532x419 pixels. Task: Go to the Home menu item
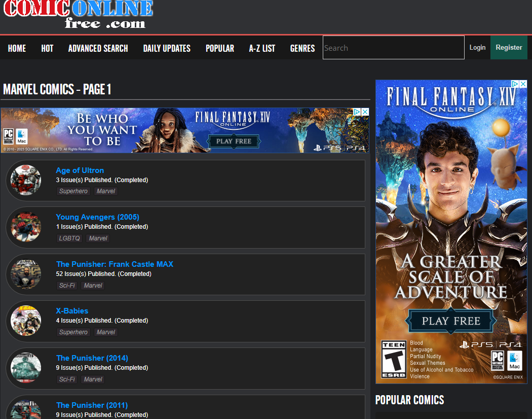coord(17,48)
